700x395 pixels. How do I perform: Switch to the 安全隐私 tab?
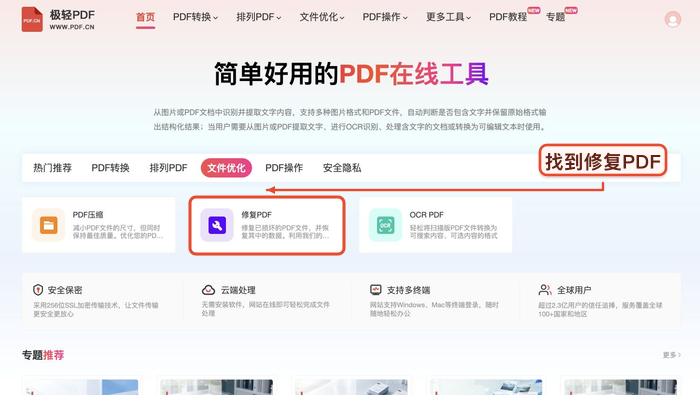[x=342, y=168]
